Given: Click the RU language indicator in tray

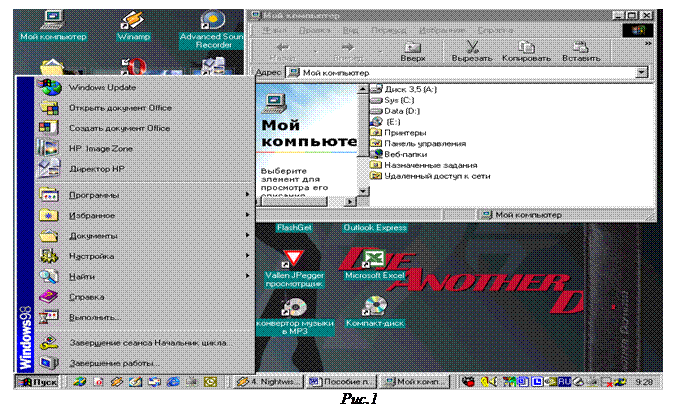Looking at the screenshot, I should pyautogui.click(x=565, y=381).
